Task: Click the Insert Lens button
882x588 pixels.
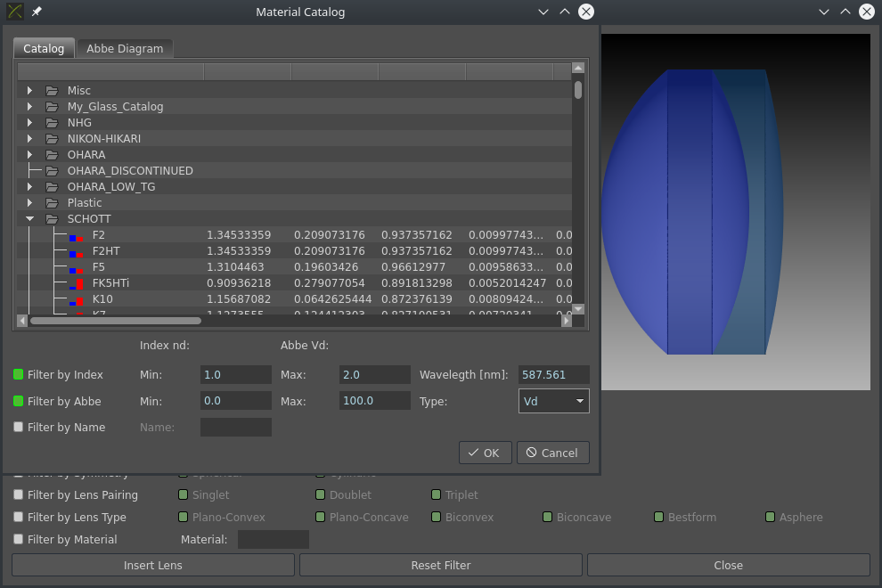Action: coord(153,565)
